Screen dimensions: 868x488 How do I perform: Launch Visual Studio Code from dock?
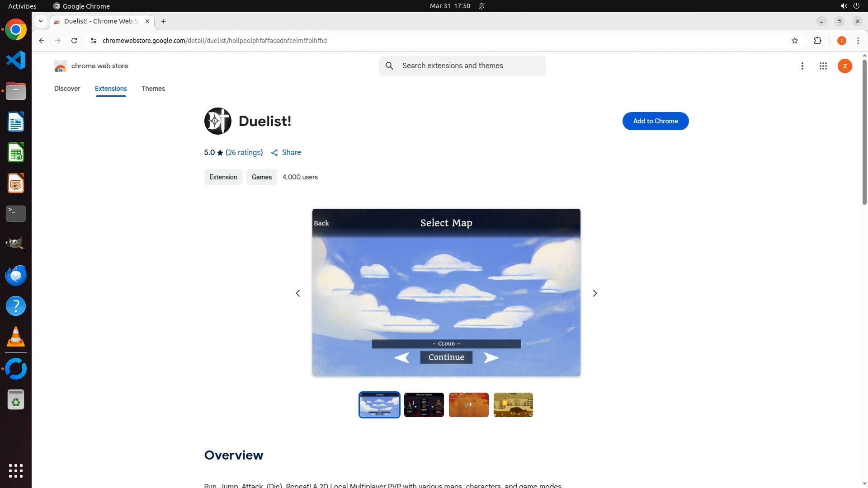point(16,60)
